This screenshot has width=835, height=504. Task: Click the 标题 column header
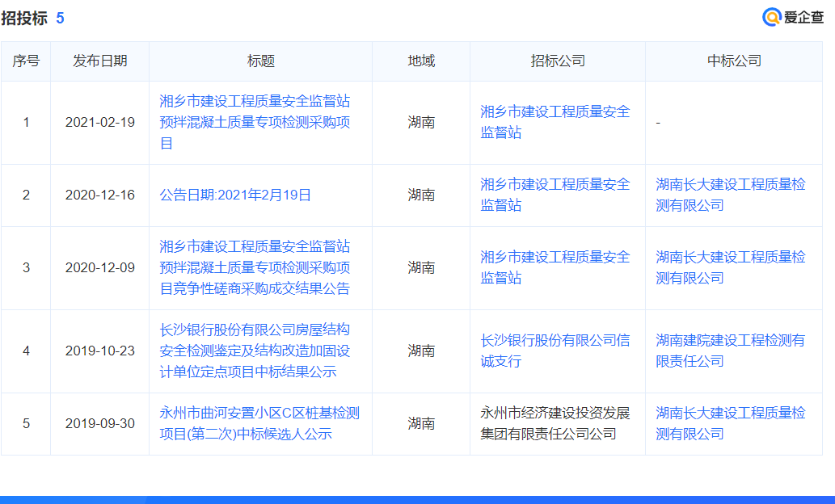(x=260, y=61)
